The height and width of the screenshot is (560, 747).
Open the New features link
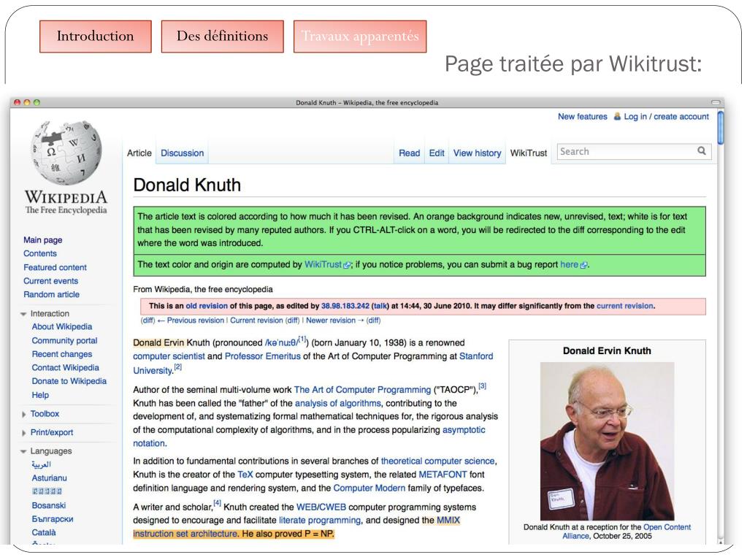(583, 116)
